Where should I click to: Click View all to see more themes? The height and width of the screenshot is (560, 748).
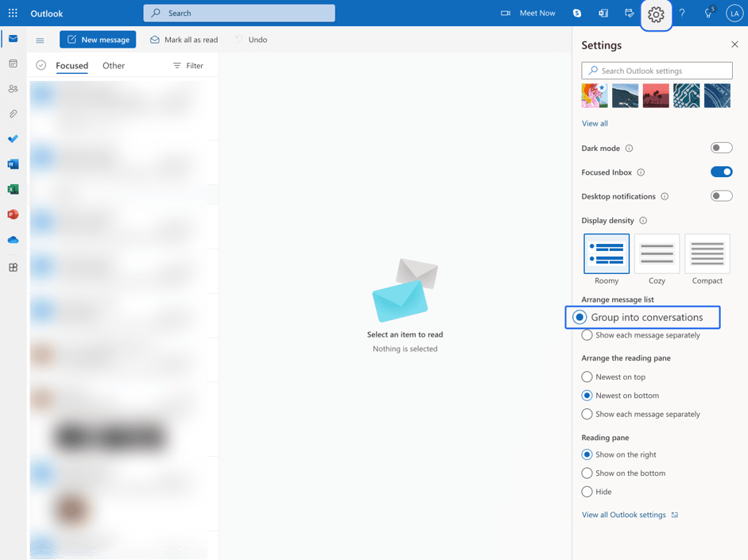(x=595, y=123)
